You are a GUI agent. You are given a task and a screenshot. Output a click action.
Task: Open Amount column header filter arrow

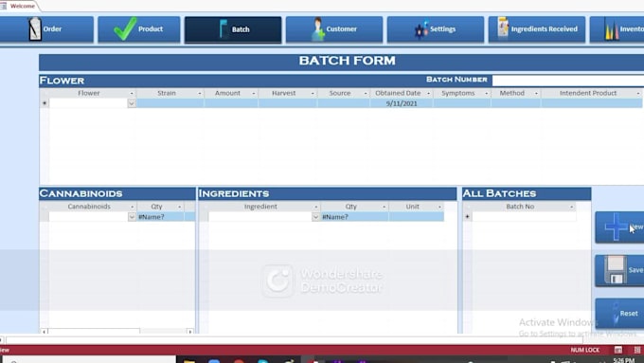254,93
